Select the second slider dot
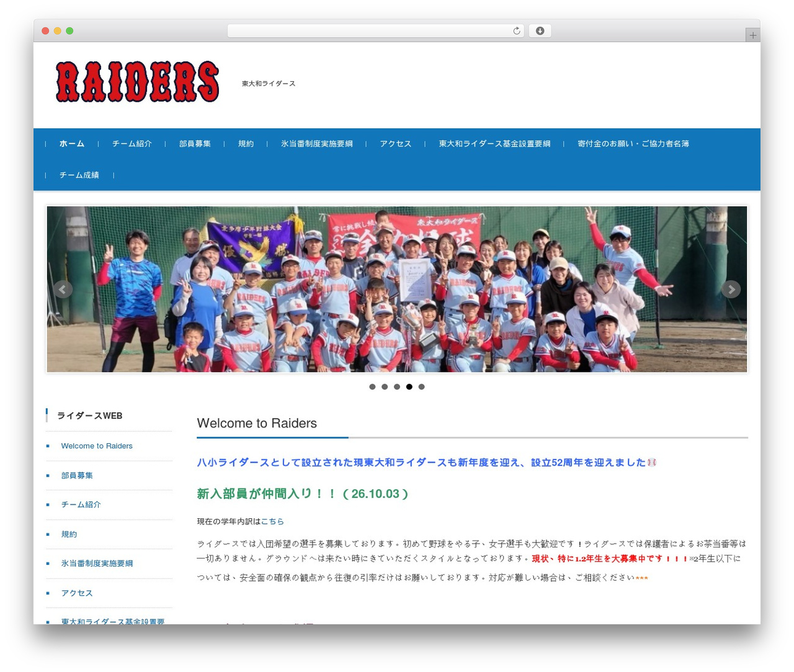Screen dimensions: 794x672 tap(385, 387)
